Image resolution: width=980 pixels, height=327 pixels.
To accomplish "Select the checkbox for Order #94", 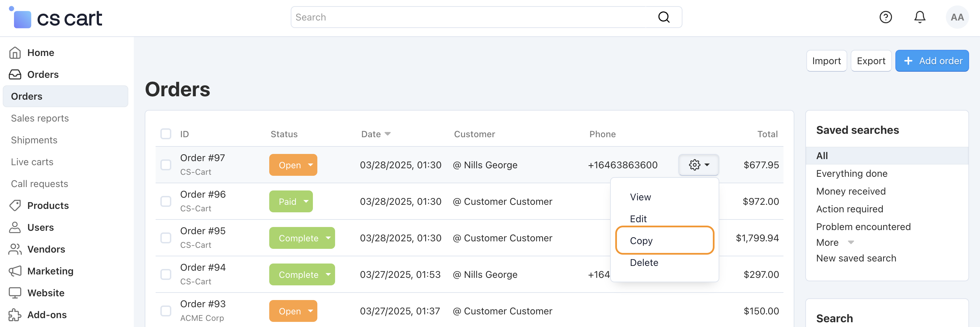I will coord(166,274).
